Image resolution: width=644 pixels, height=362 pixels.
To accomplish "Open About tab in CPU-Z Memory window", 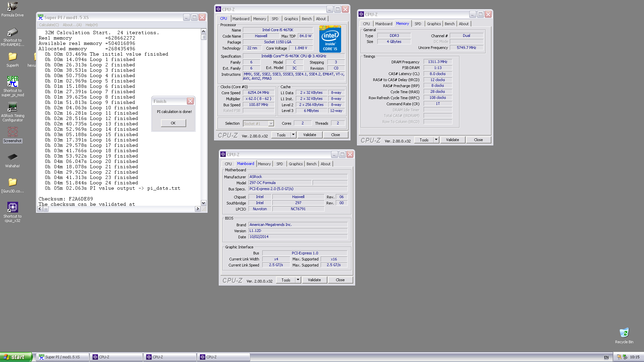I will point(464,24).
